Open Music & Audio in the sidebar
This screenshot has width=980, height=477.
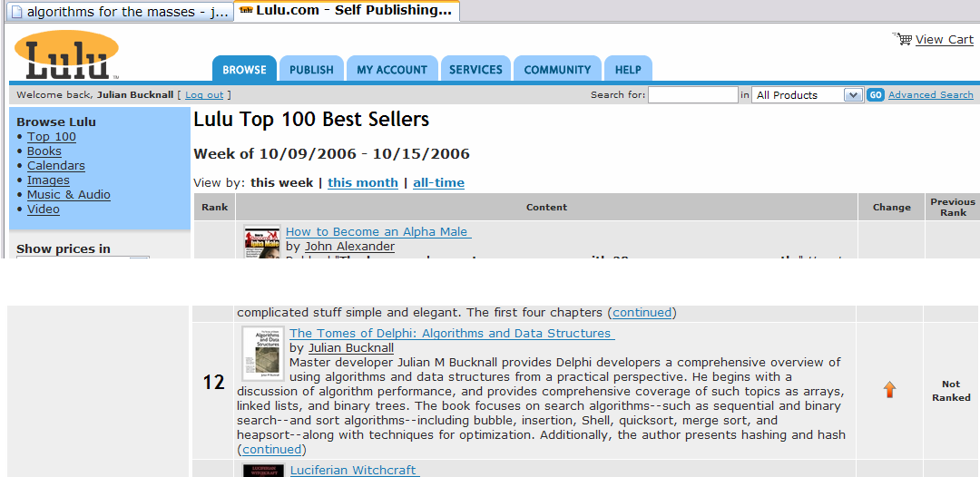69,194
